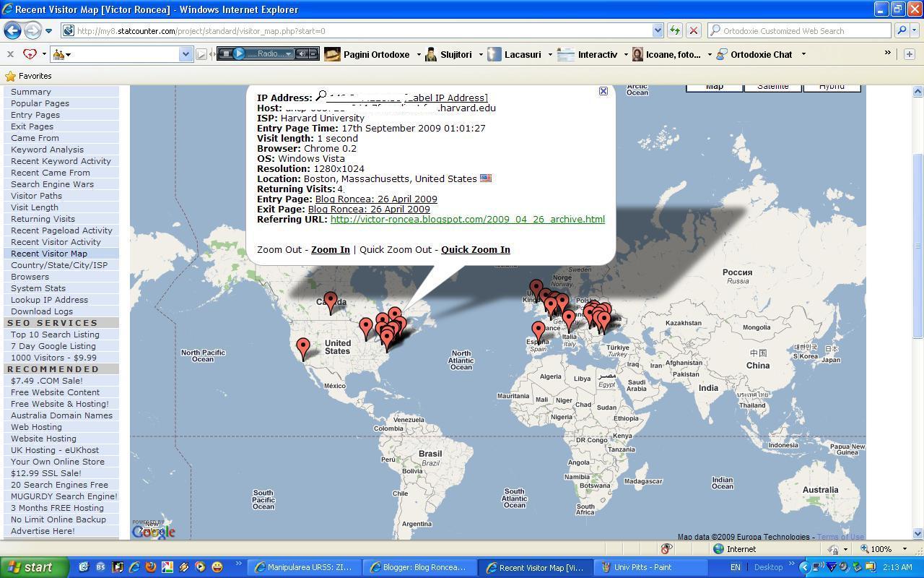Open Download Logs in the sidebar
Viewport: 924px width, 578px height.
coord(42,311)
